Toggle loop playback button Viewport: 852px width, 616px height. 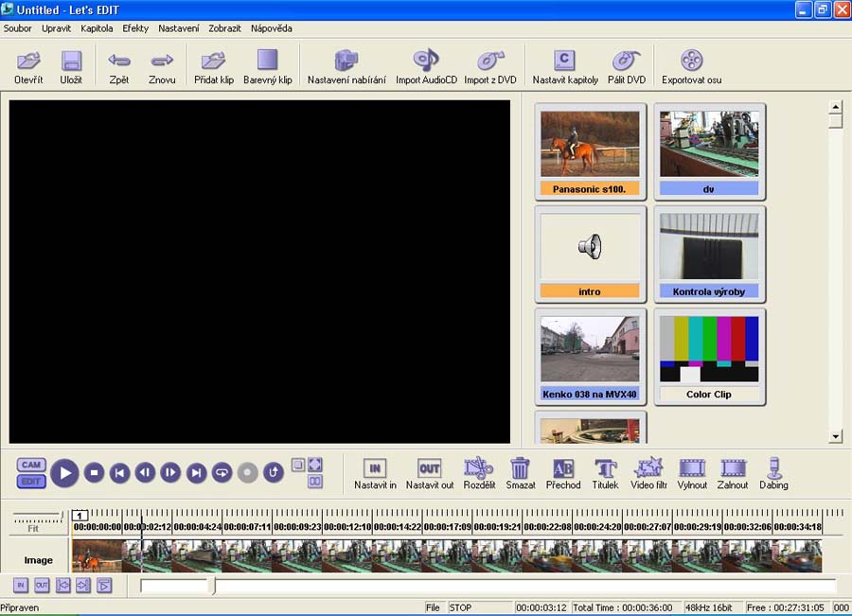click(222, 473)
